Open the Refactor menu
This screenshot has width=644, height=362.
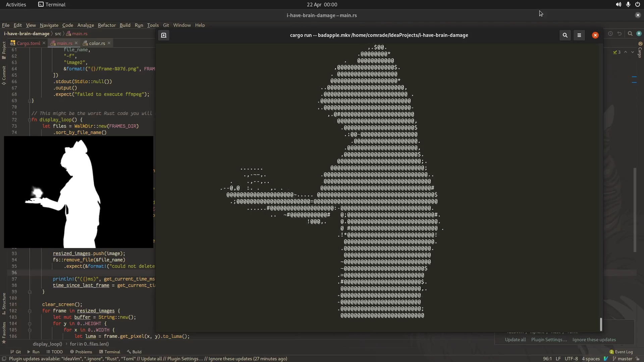click(x=107, y=25)
